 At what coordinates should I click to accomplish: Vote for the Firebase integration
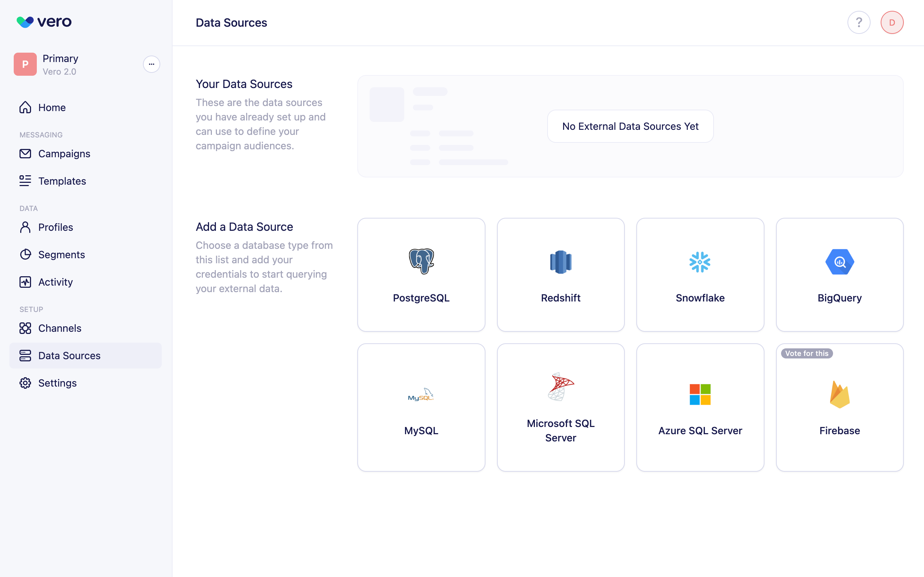tap(806, 353)
